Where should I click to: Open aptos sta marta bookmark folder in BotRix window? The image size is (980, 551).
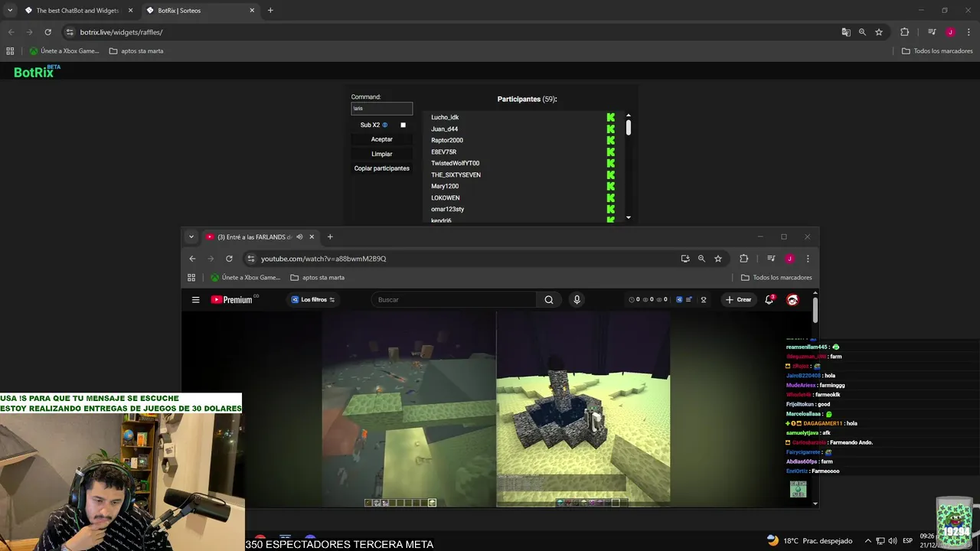click(136, 51)
